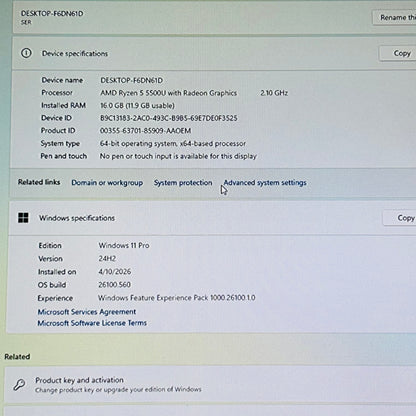This screenshot has height=416, width=416.
Task: Open Microsoft Services Agreement
Action: (x=87, y=312)
